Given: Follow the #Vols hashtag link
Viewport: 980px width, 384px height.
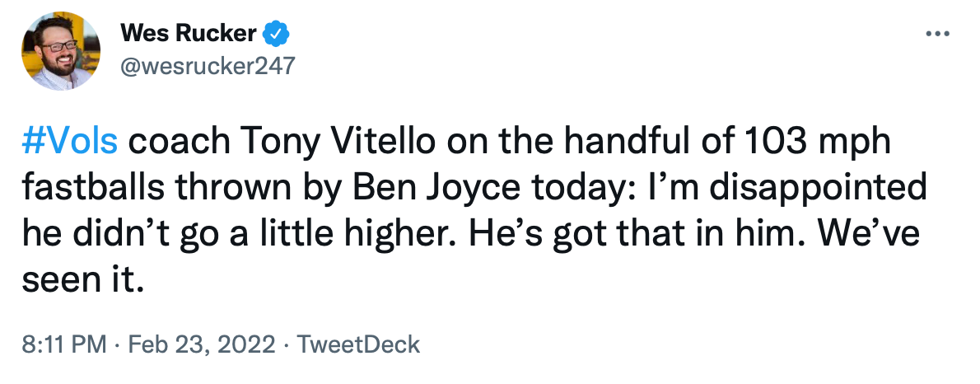Looking at the screenshot, I should (68, 144).
